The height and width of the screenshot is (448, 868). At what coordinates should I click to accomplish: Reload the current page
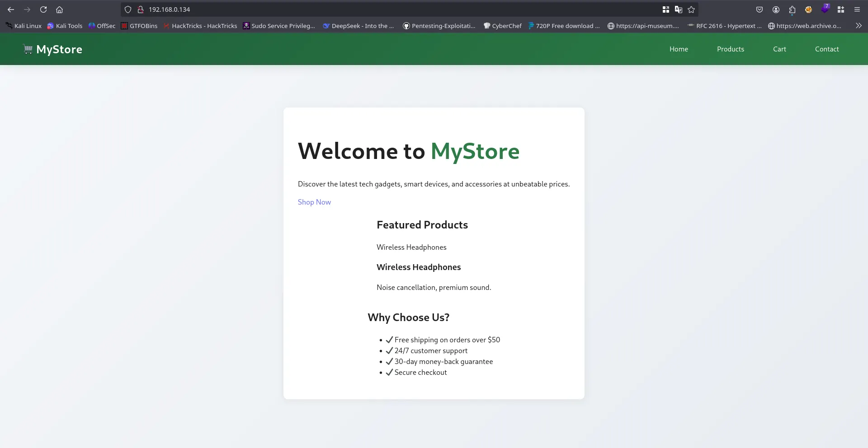point(43,9)
